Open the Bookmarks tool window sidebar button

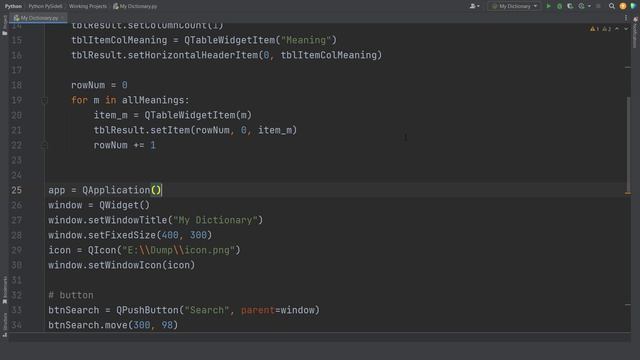pos(4,290)
